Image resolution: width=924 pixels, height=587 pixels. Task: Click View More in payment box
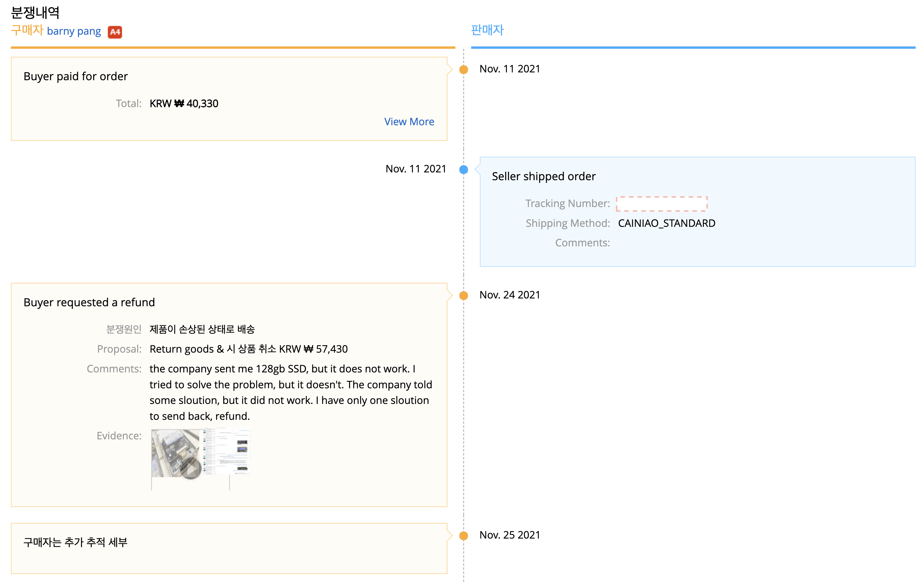[x=409, y=122]
